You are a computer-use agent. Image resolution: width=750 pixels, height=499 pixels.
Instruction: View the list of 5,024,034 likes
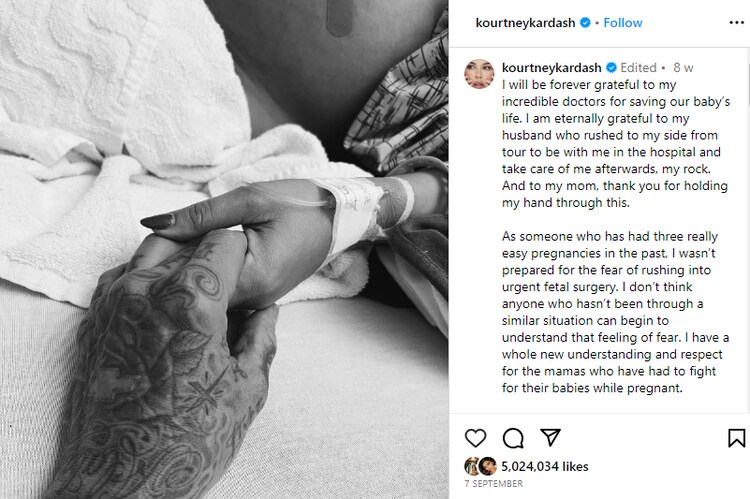click(545, 466)
